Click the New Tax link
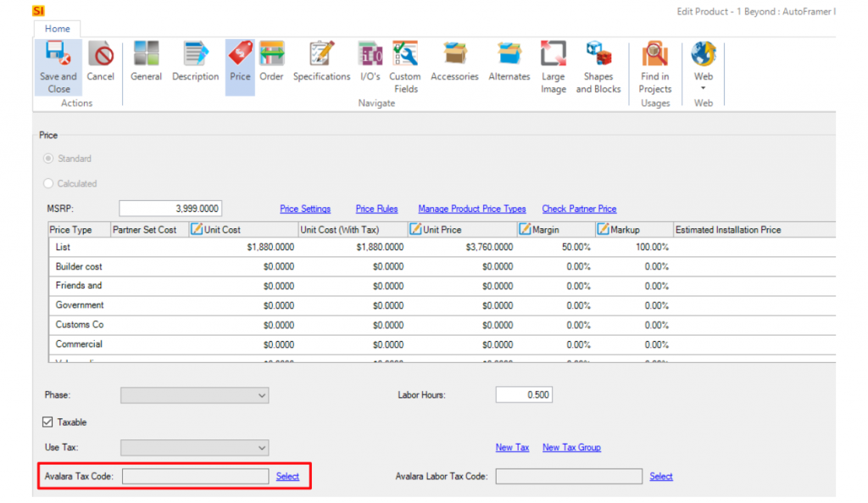The image size is (868, 503). [512, 448]
